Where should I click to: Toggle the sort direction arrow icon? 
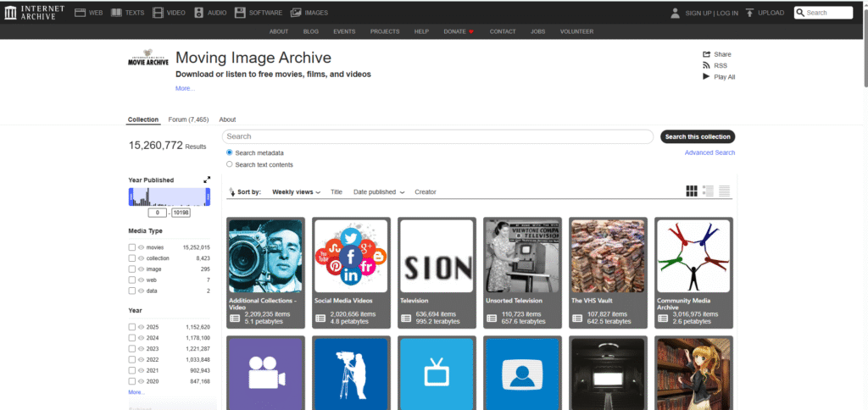232,192
